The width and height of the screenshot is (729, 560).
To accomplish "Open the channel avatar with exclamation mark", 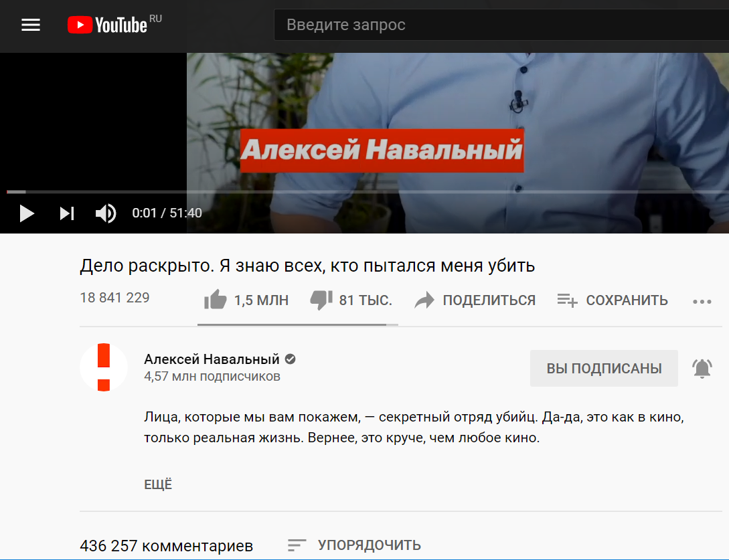I will pyautogui.click(x=104, y=367).
